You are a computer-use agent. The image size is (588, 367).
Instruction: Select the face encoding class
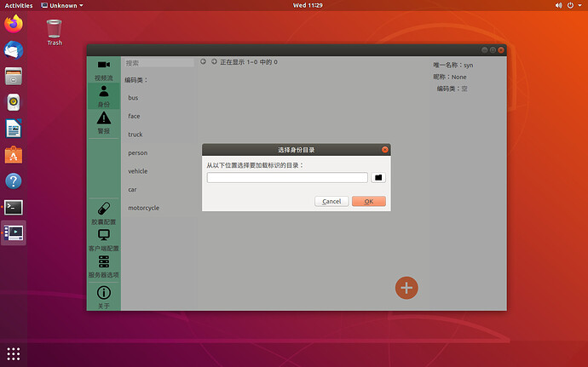134,116
